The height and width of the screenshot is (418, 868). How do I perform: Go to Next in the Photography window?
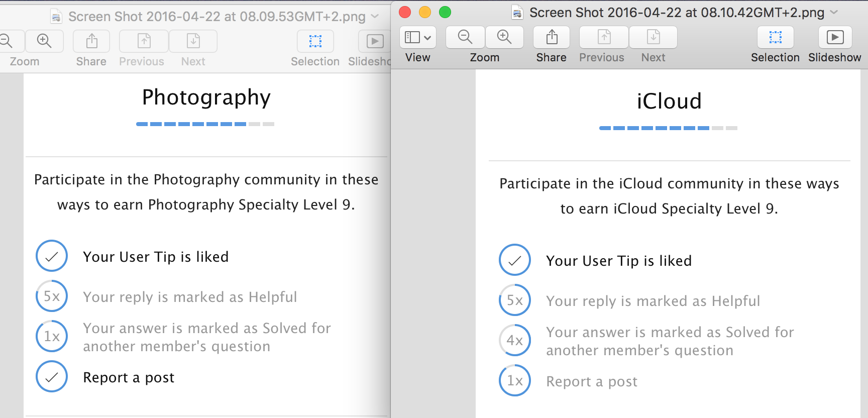pos(193,41)
